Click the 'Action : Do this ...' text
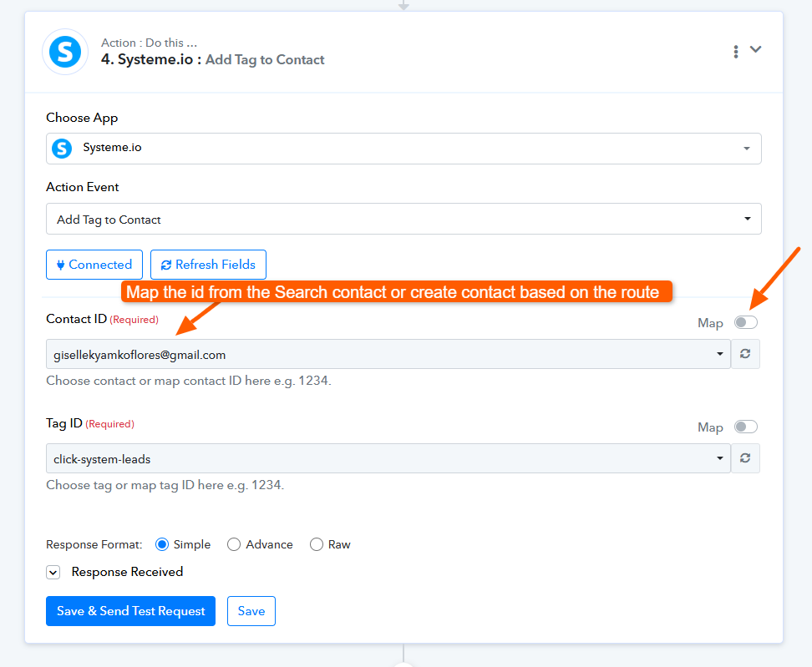 [x=150, y=43]
